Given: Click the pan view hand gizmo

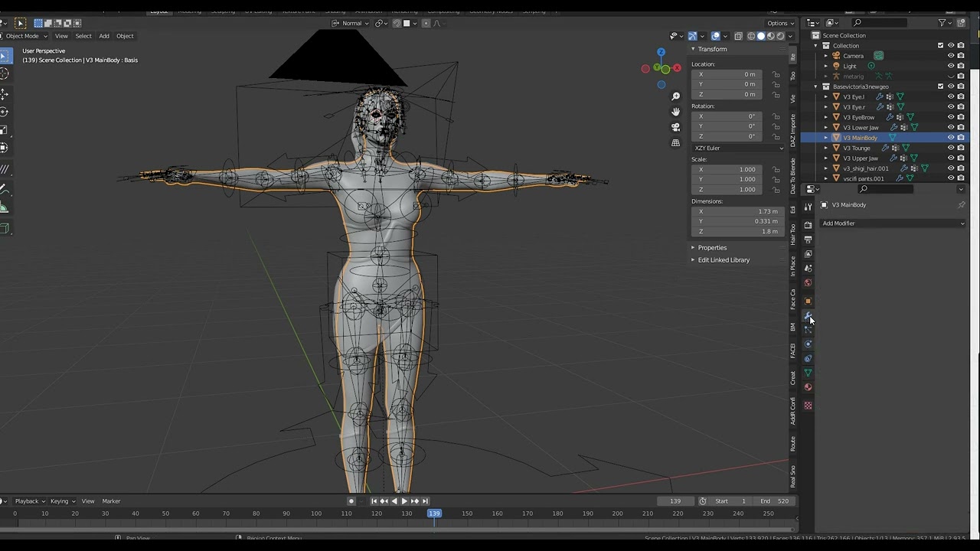Looking at the screenshot, I should point(675,112).
